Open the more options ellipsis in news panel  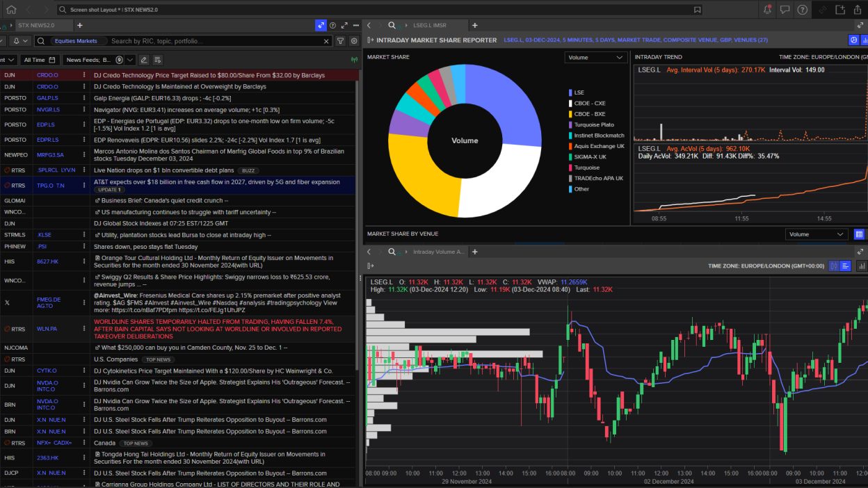tap(355, 25)
